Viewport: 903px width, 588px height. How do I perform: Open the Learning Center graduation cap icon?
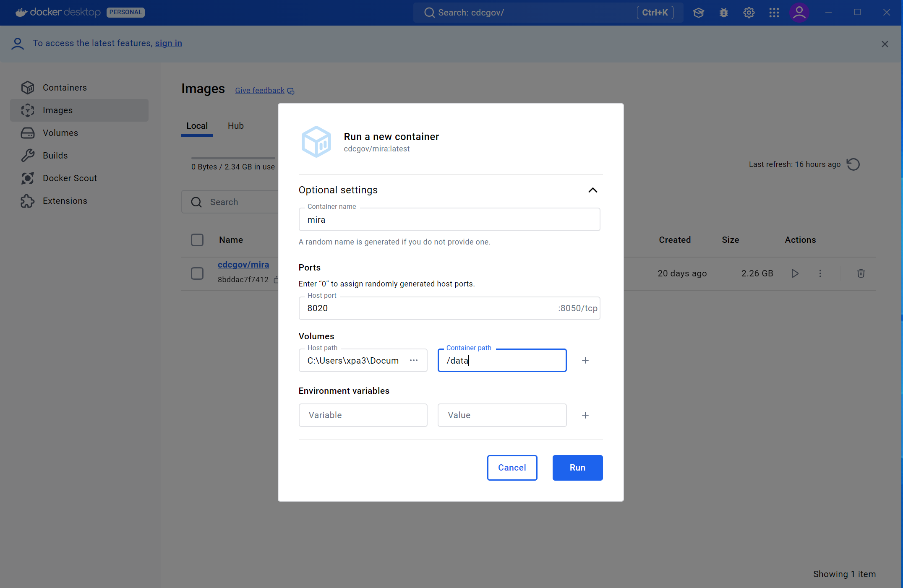point(699,13)
